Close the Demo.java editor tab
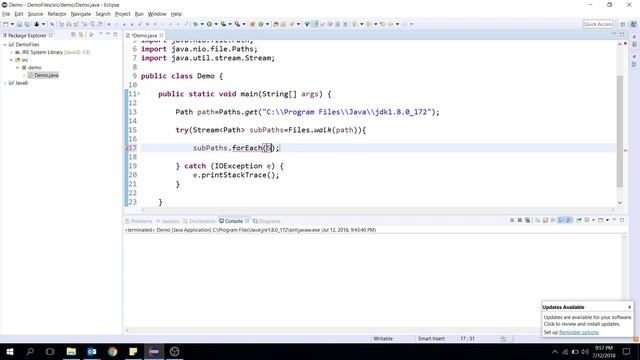 point(162,36)
